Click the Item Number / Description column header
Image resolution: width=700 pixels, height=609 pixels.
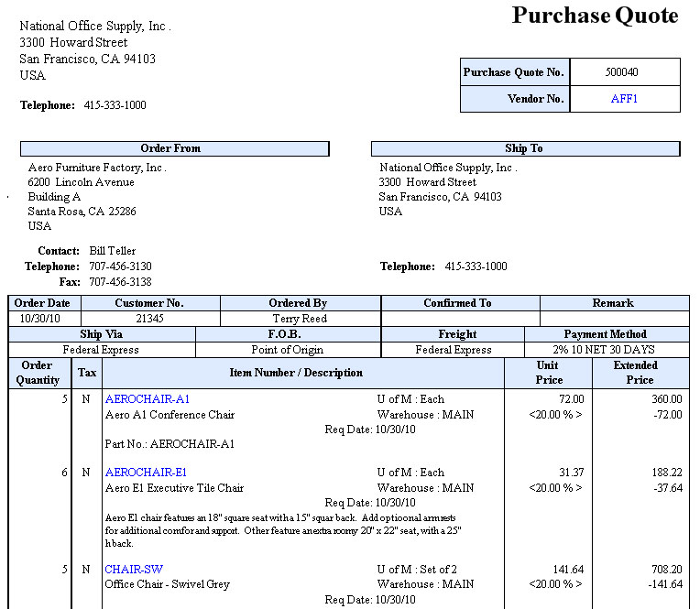point(296,373)
